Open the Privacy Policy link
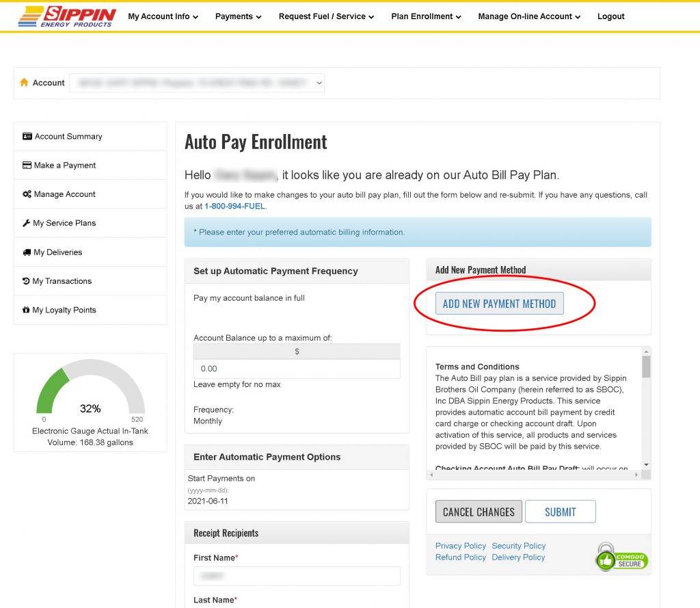Screen dimensions: 700x608 (460, 546)
